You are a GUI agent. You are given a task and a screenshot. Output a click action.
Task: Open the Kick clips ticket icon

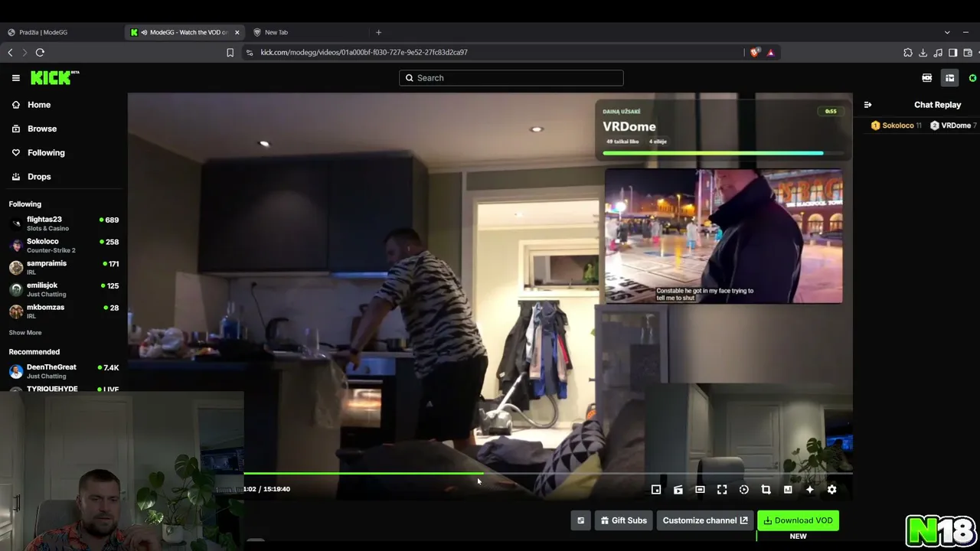tap(927, 78)
